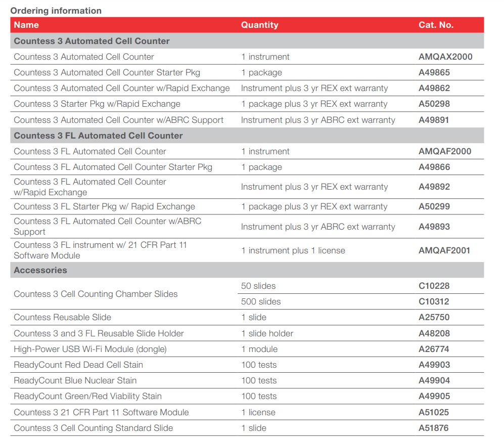Select the "100 tests" quantity for A49904
The image size is (504, 438).
click(259, 381)
